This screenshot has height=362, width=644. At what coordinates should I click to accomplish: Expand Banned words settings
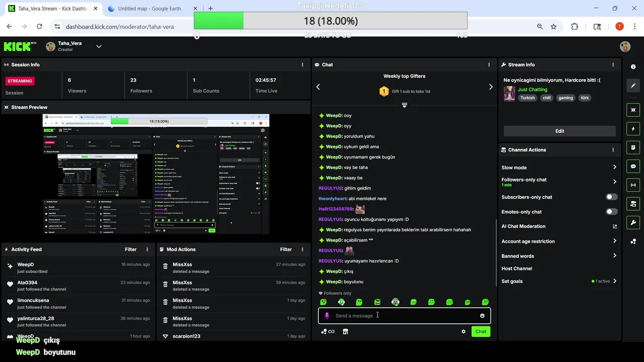pos(615,256)
